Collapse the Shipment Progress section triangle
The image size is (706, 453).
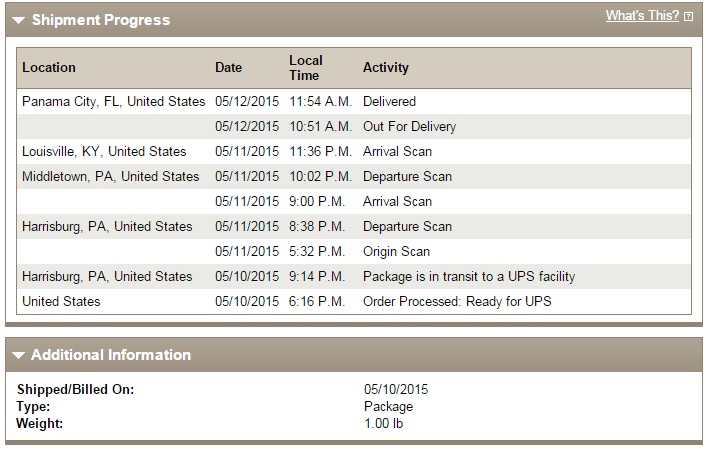point(18,20)
